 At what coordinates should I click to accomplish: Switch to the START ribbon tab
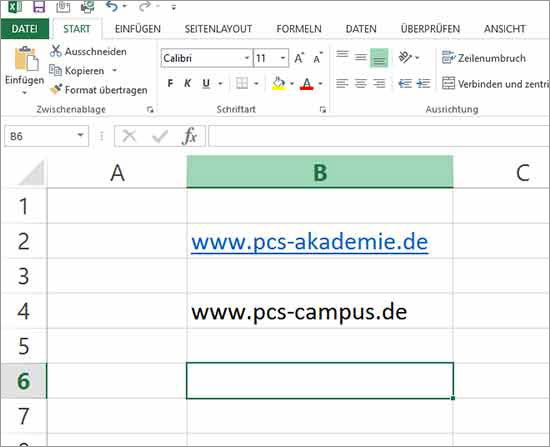pos(77,29)
